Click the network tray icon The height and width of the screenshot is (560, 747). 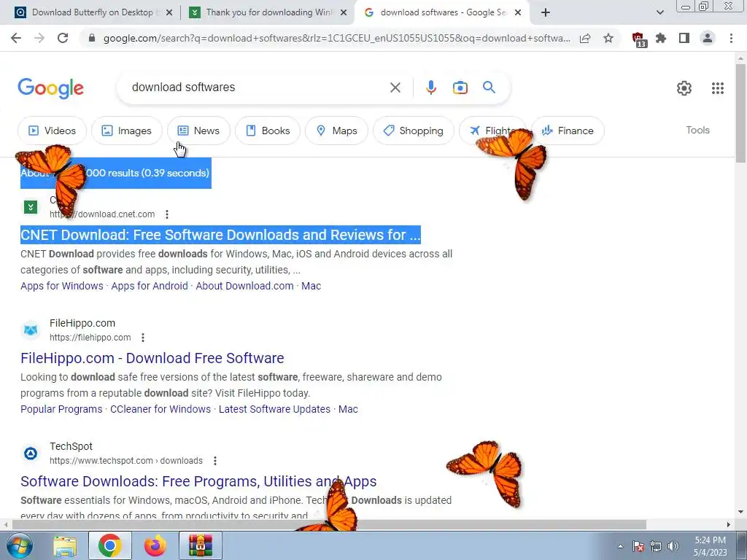pos(656,546)
